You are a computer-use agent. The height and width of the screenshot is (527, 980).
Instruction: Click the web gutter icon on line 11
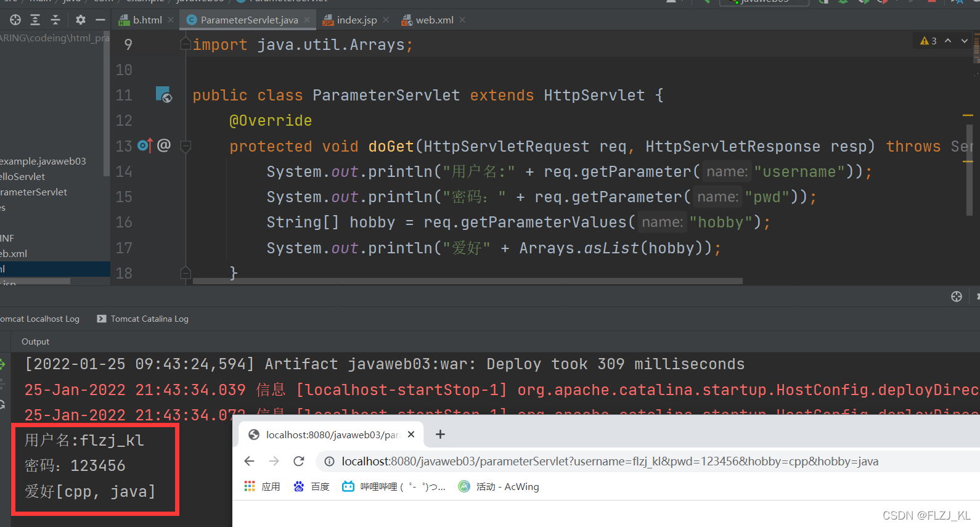coord(163,94)
